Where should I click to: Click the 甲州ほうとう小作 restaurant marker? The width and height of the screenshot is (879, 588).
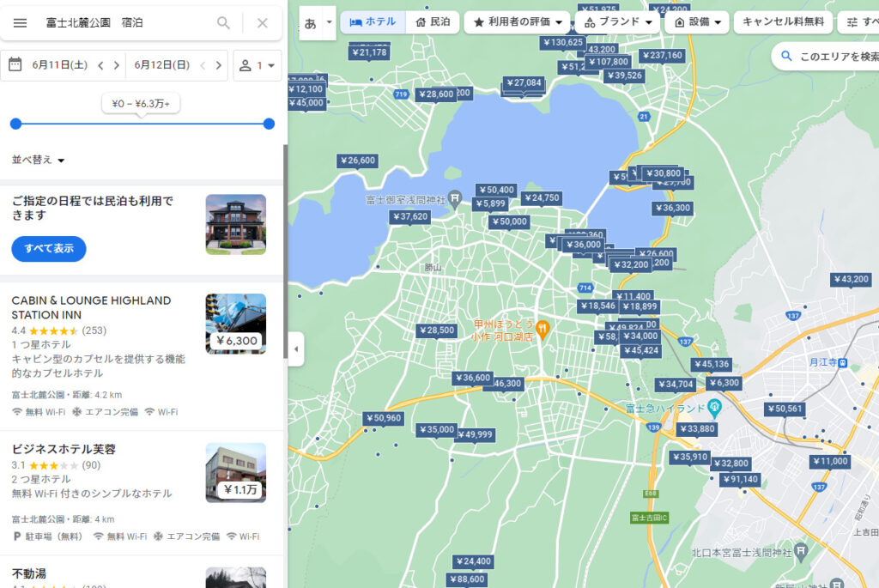tap(543, 329)
